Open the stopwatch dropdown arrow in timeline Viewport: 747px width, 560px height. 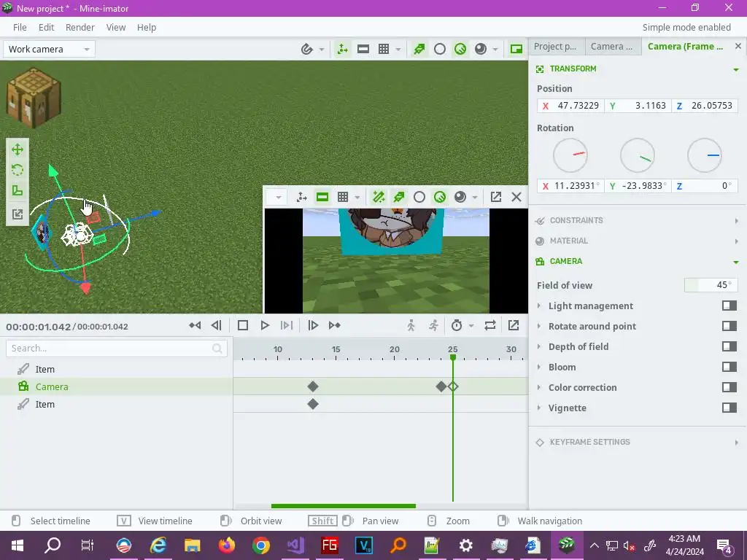[x=471, y=326]
